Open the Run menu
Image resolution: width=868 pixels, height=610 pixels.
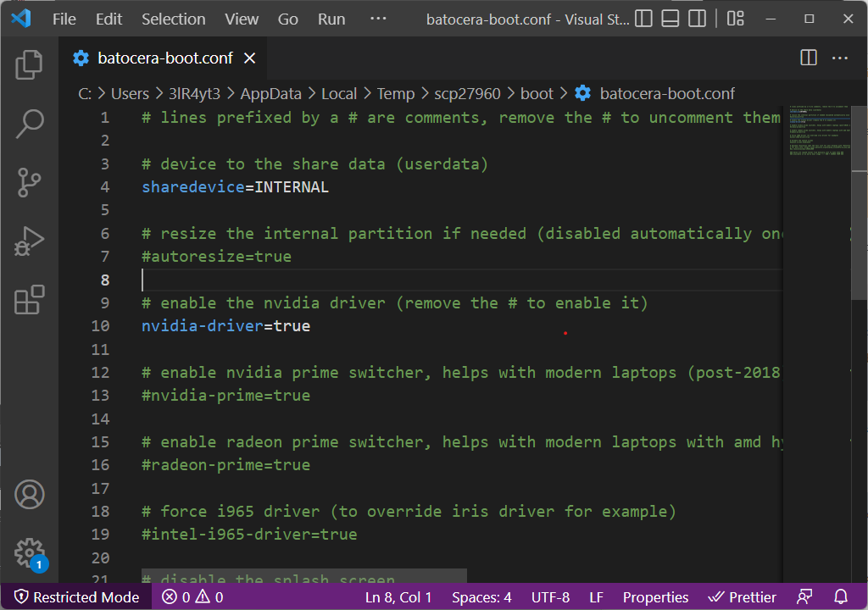tap(331, 19)
